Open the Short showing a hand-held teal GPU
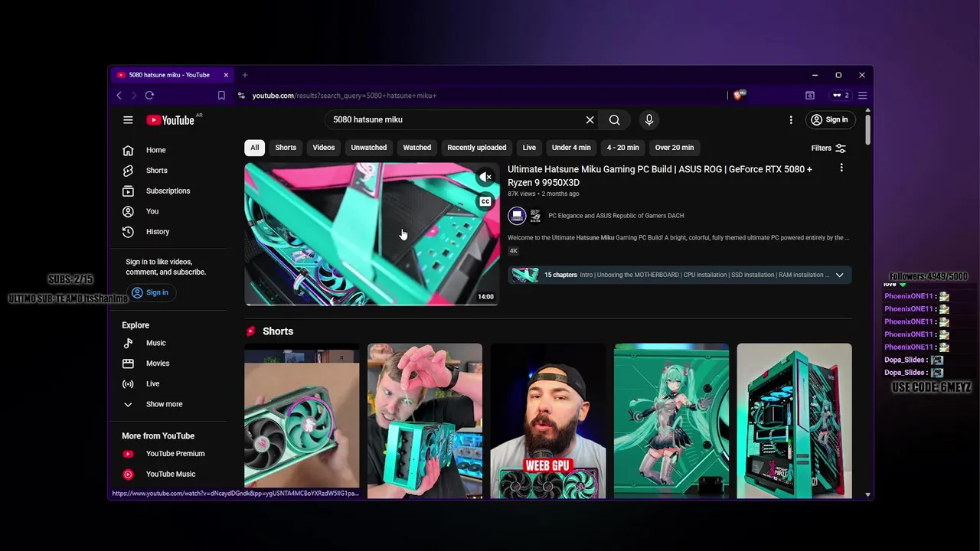 click(302, 421)
